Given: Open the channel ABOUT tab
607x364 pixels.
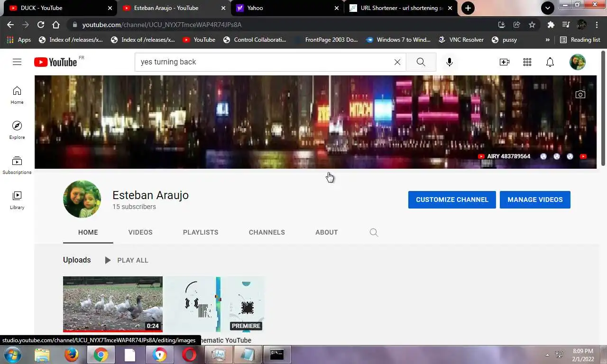Looking at the screenshot, I should pyautogui.click(x=327, y=232).
